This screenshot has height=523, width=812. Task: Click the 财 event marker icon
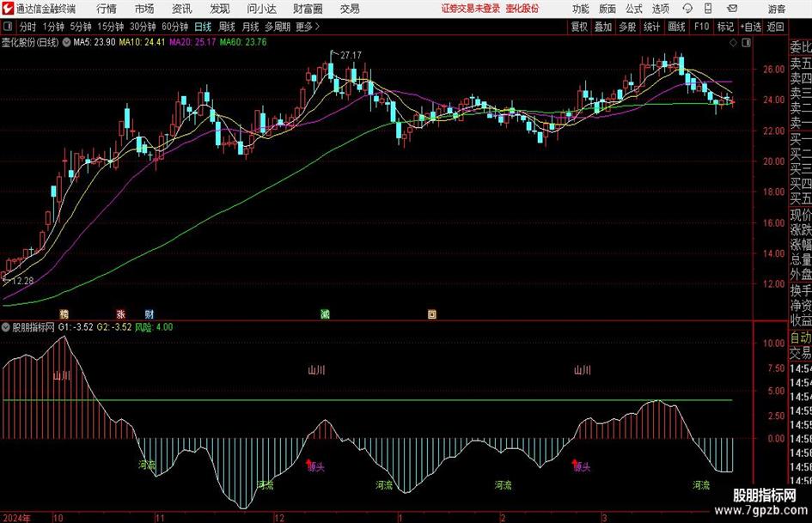(x=150, y=313)
